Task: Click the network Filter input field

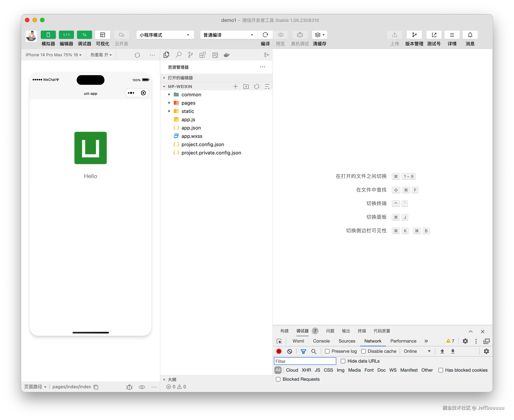Action: pyautogui.click(x=305, y=361)
